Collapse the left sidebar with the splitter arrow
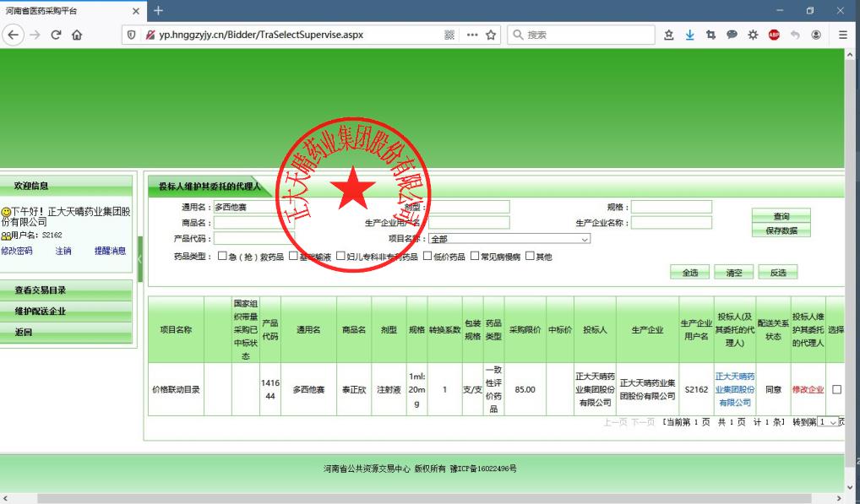This screenshot has height=504, width=860. pos(140,259)
